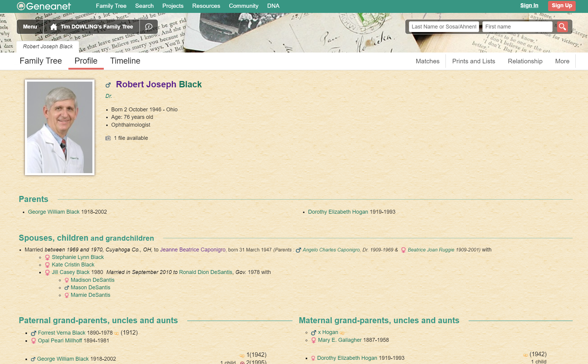Viewport: 588px width, 364px height.
Task: Click female symbol next to Madison DeSantis
Action: click(x=67, y=280)
